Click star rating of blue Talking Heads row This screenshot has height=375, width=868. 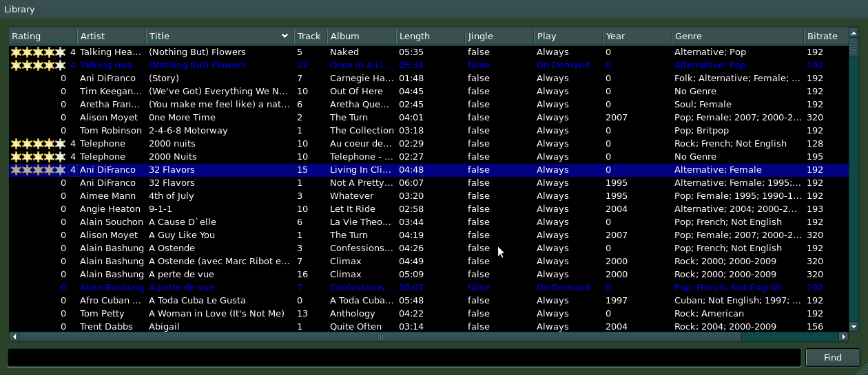click(39, 65)
